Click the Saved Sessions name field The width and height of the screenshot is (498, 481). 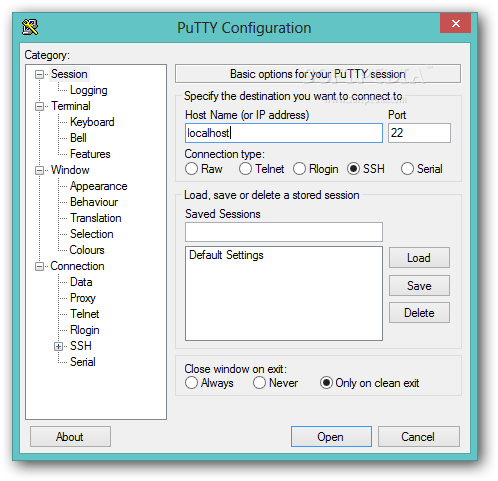coord(284,232)
